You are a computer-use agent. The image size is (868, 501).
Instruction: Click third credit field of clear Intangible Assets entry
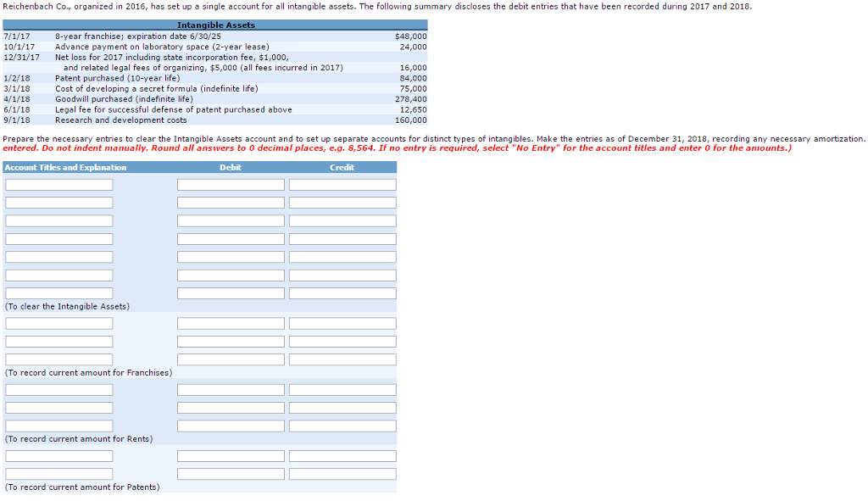point(342,221)
